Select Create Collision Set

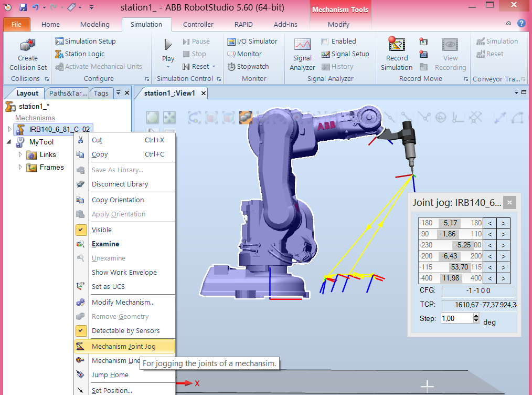click(27, 53)
